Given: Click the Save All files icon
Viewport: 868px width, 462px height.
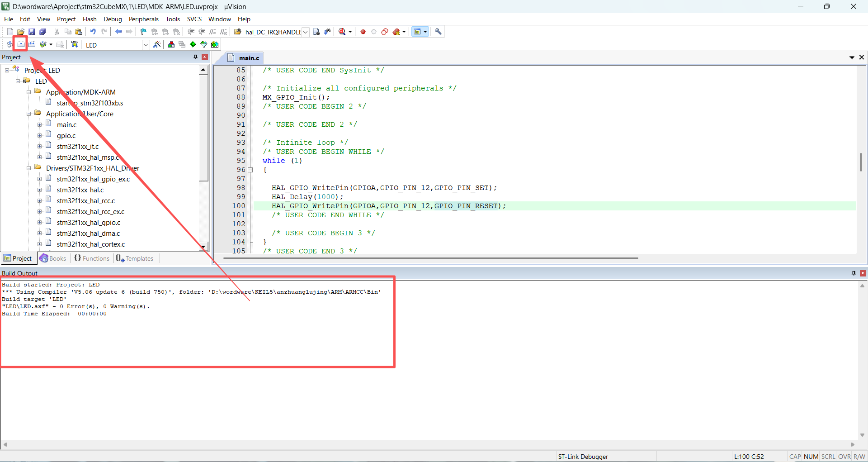Looking at the screenshot, I should click(42, 32).
